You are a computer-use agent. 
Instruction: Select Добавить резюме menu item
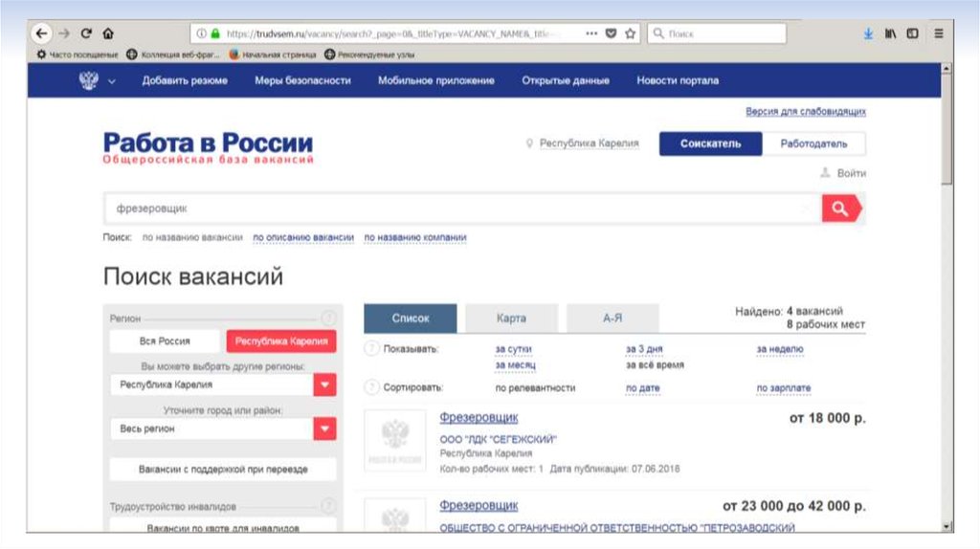[x=185, y=80]
